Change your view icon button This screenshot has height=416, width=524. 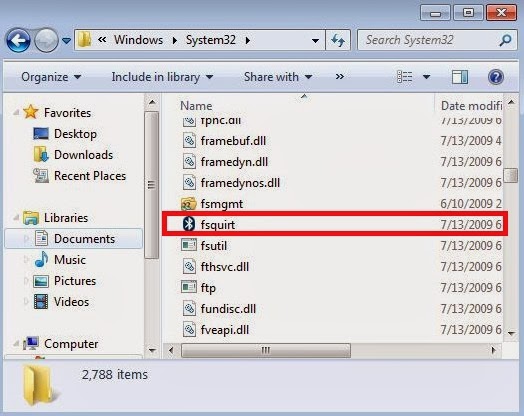pos(404,77)
